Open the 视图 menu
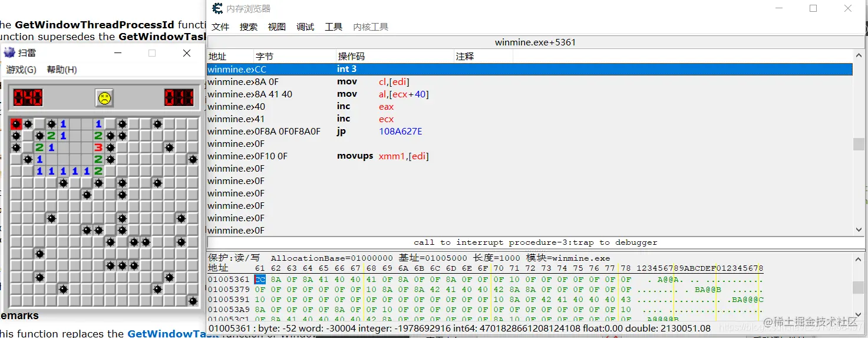Screen dimensions: 868x338 (277, 27)
